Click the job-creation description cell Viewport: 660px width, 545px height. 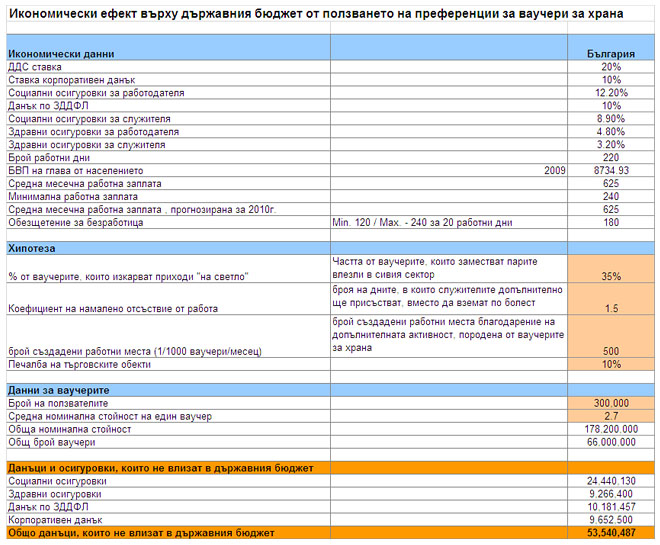pos(449,336)
